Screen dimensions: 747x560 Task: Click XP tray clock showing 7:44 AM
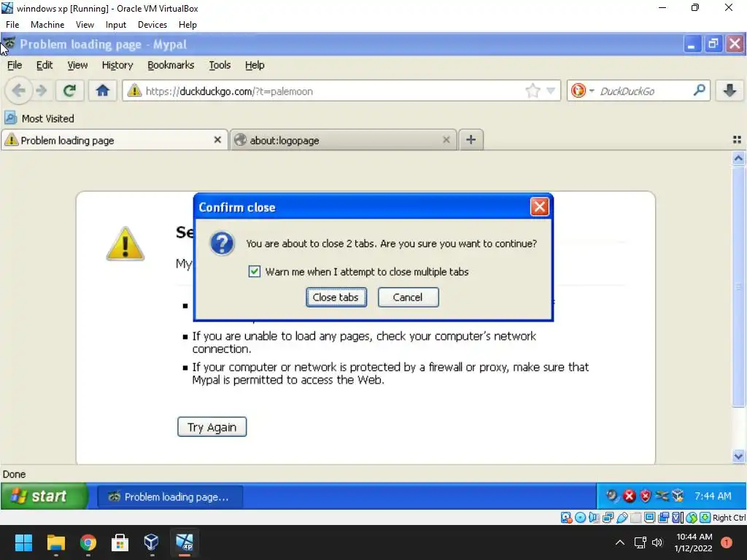[713, 496]
